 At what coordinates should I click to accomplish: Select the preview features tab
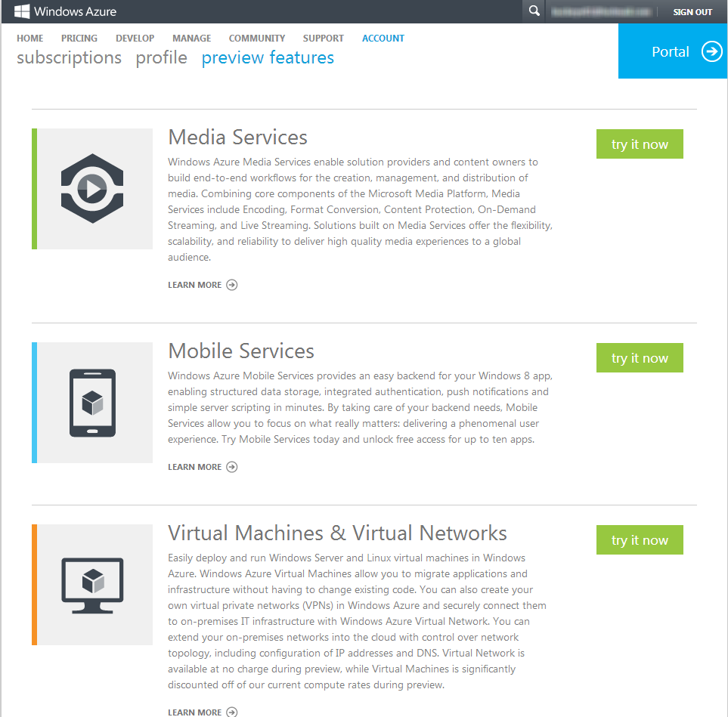click(x=268, y=58)
